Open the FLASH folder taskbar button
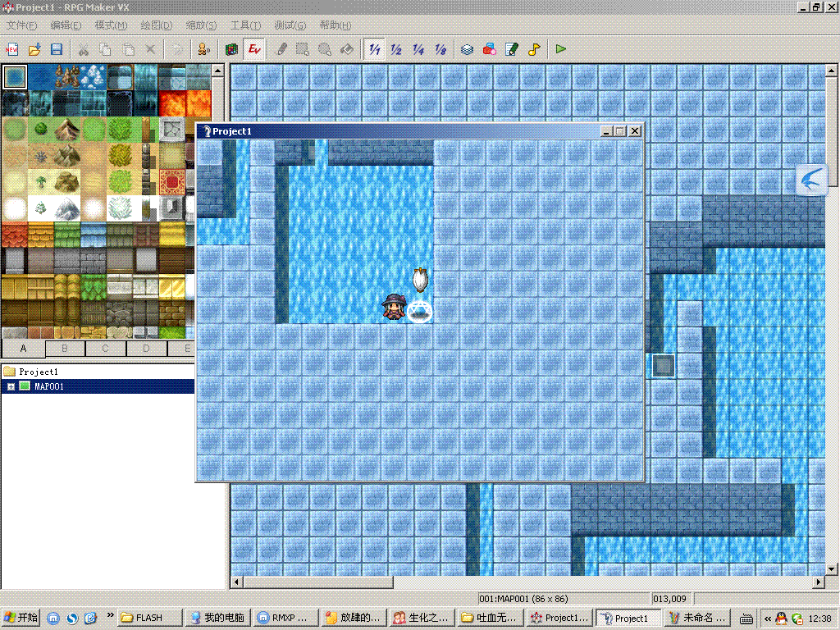This screenshot has width=840, height=630. click(x=149, y=618)
